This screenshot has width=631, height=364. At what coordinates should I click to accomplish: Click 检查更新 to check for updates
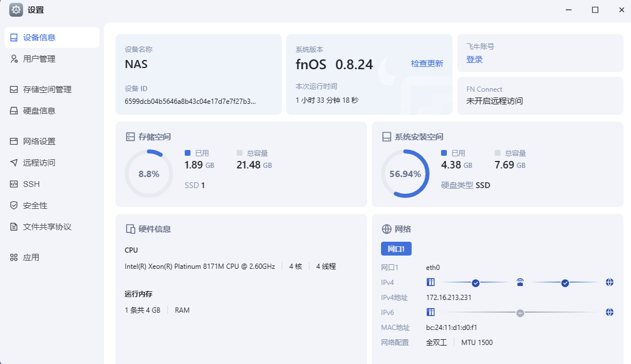click(x=427, y=63)
